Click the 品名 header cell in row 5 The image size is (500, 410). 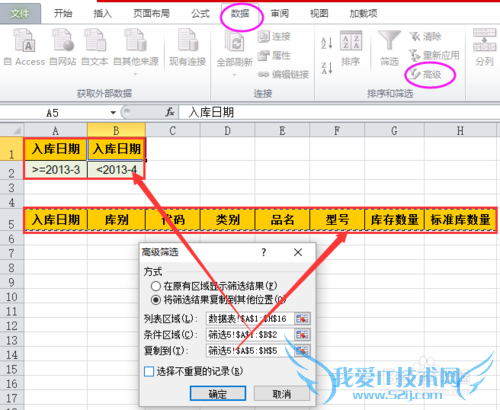282,220
